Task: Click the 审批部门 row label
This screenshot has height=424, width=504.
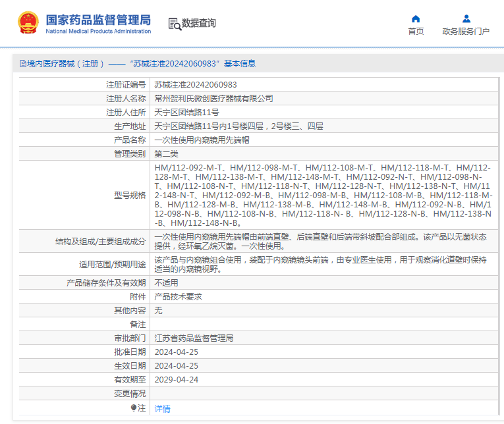Action: tap(130, 338)
